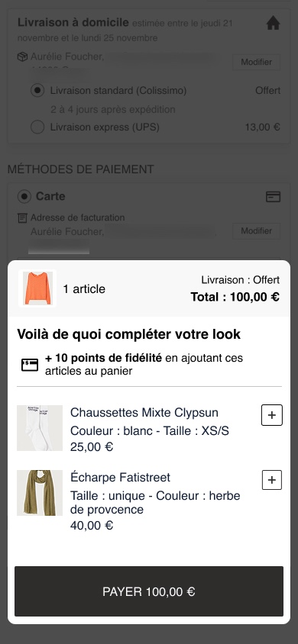Open the Écharpe Fatistreet product title
Screen dimensions: 298x644
click(120, 477)
